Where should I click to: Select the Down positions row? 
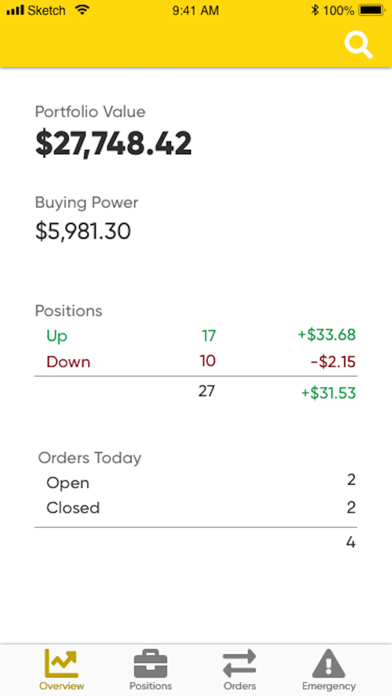click(x=196, y=362)
